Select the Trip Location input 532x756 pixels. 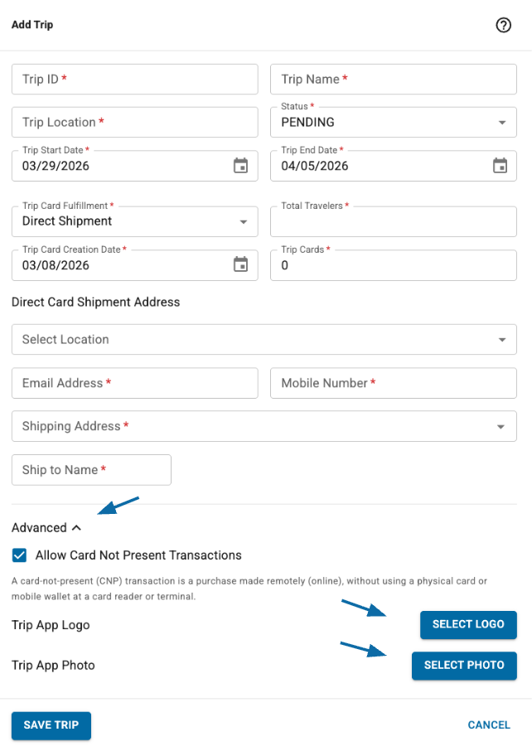tap(134, 123)
